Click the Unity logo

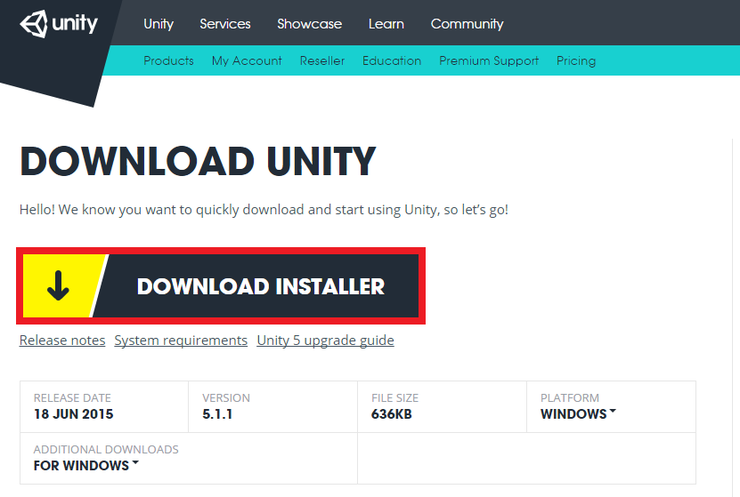tap(59, 24)
